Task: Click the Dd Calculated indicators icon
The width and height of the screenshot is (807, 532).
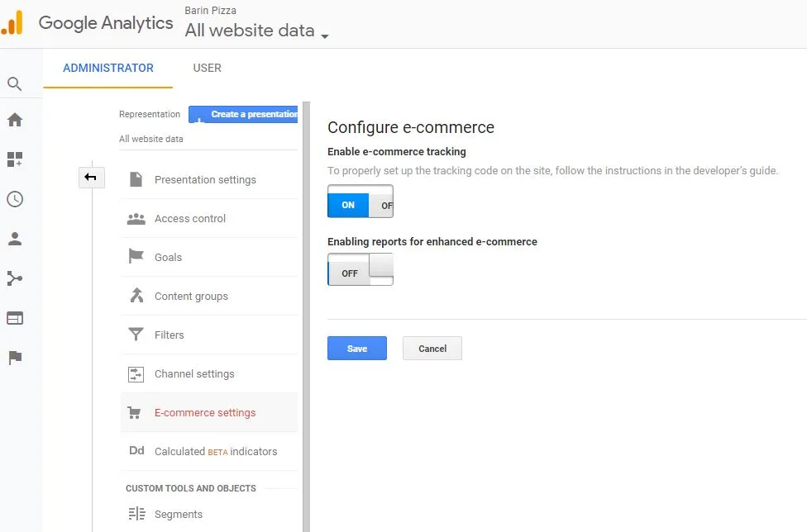Action: coord(136,451)
